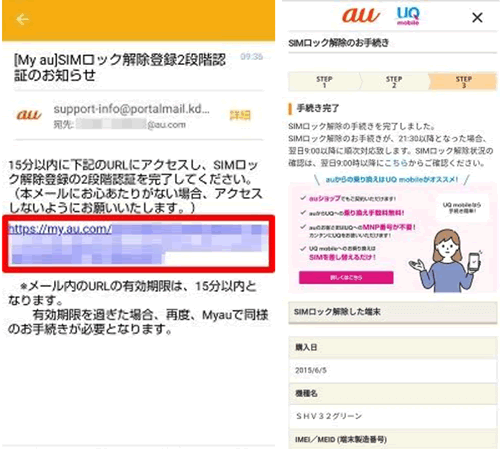Select STEP 2 in the progress bar
Viewport: 500px width, 449px height.
394,82
